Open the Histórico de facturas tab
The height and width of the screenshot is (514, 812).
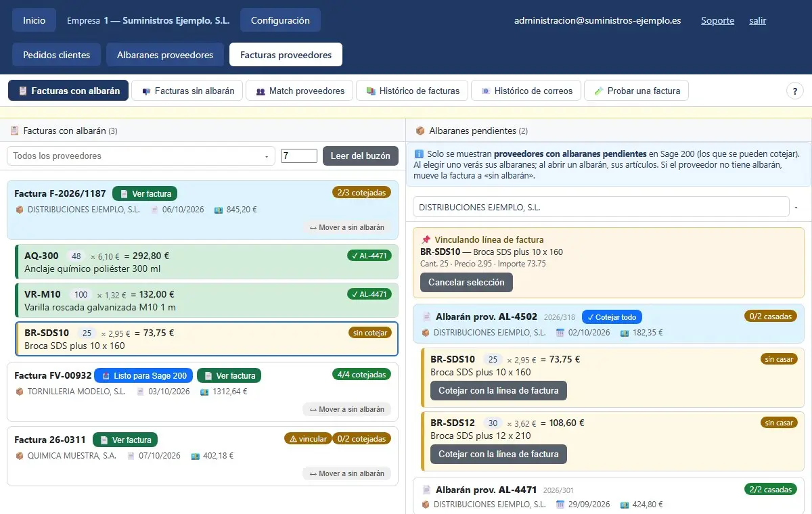412,91
